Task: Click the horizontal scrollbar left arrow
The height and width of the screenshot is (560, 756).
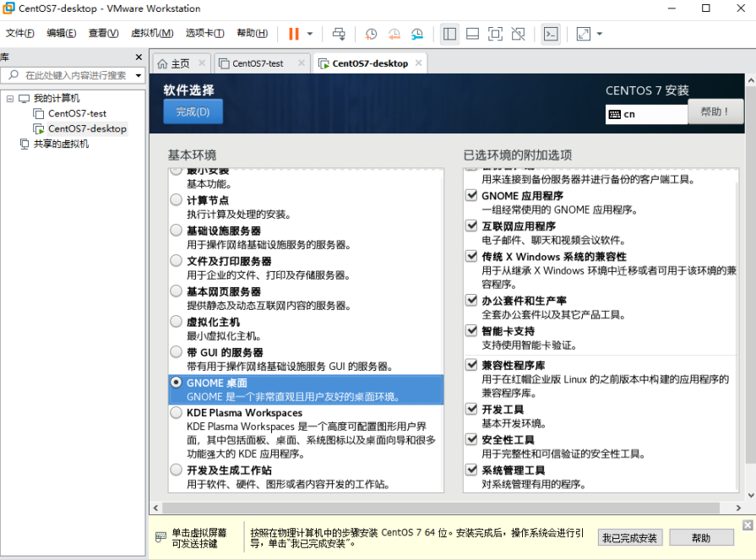Action: [155, 508]
